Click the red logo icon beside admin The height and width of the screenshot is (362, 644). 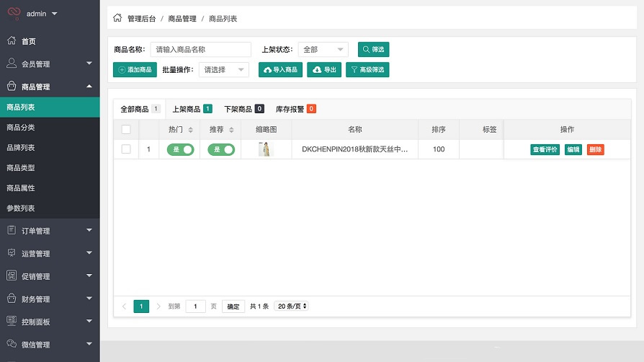[x=14, y=13]
